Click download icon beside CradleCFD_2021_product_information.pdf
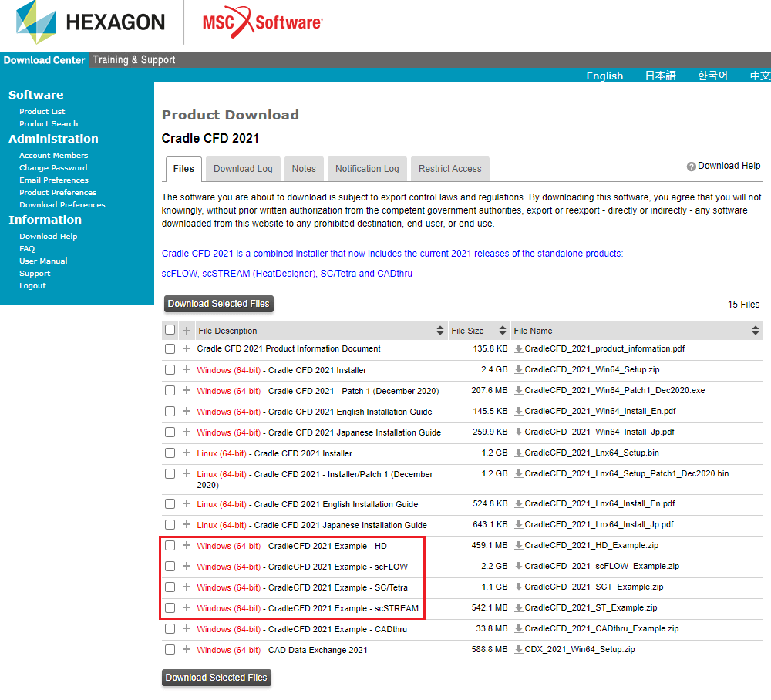The height and width of the screenshot is (700, 771). pyautogui.click(x=519, y=349)
